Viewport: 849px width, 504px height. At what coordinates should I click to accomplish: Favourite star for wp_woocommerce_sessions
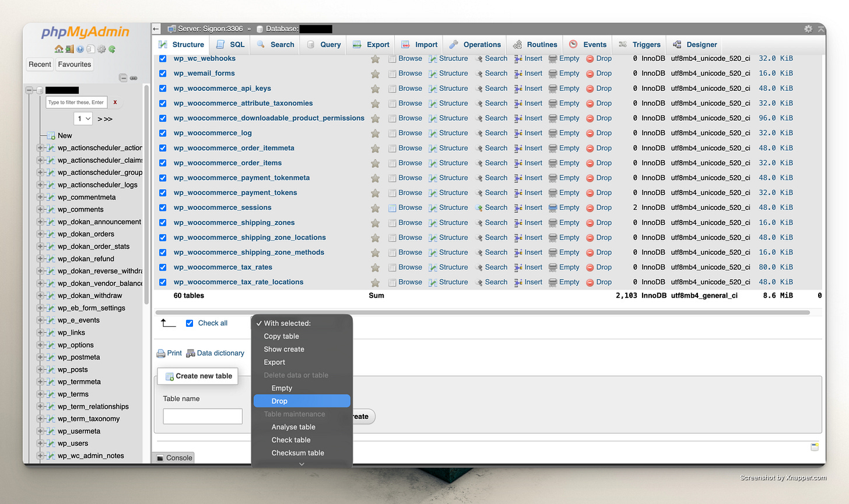376,208
